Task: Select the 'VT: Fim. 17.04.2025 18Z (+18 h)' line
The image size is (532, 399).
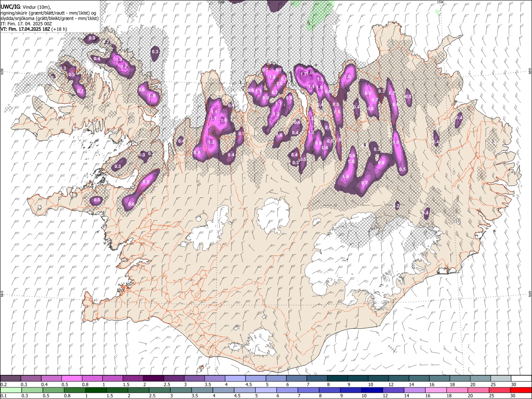Action: [34, 29]
